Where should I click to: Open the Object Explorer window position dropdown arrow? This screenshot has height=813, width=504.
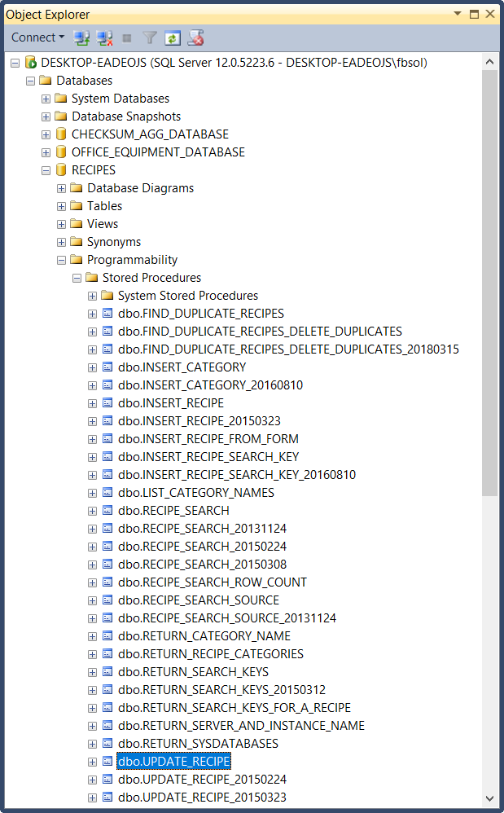click(x=458, y=14)
